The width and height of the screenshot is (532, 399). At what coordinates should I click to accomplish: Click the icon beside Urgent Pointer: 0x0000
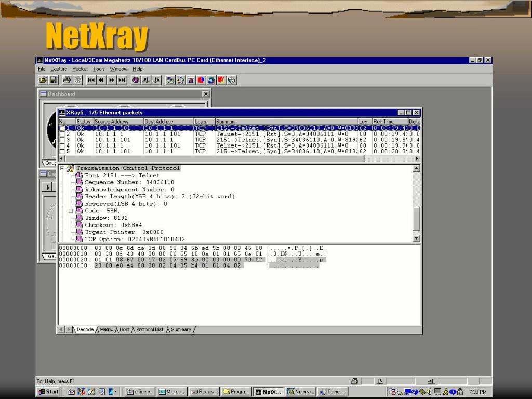click(x=79, y=232)
